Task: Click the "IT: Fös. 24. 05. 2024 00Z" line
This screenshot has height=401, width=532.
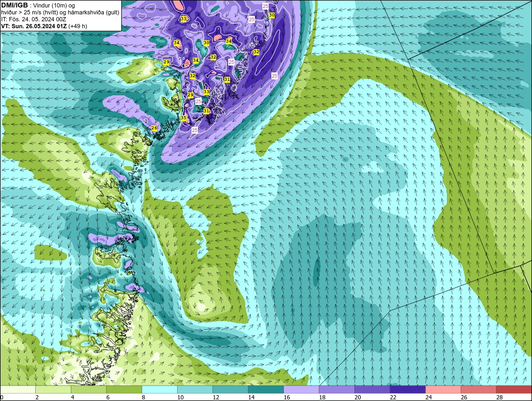Action: (x=34, y=19)
